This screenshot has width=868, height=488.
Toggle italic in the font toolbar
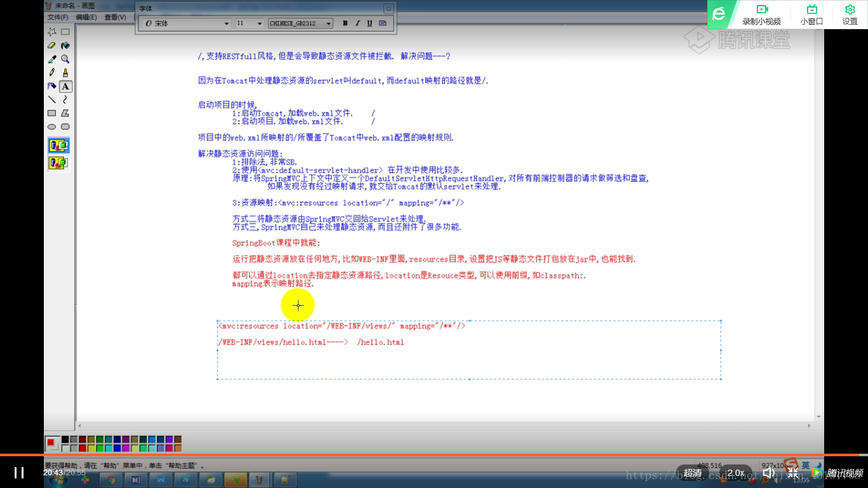[357, 23]
